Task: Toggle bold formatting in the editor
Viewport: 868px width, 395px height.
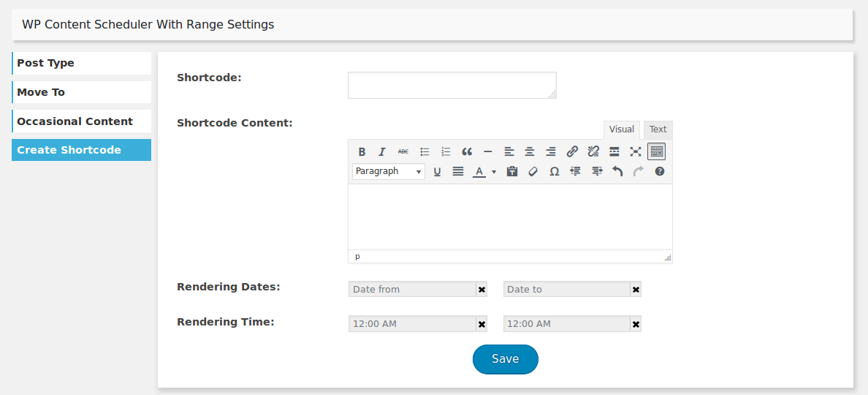Action: [x=362, y=151]
